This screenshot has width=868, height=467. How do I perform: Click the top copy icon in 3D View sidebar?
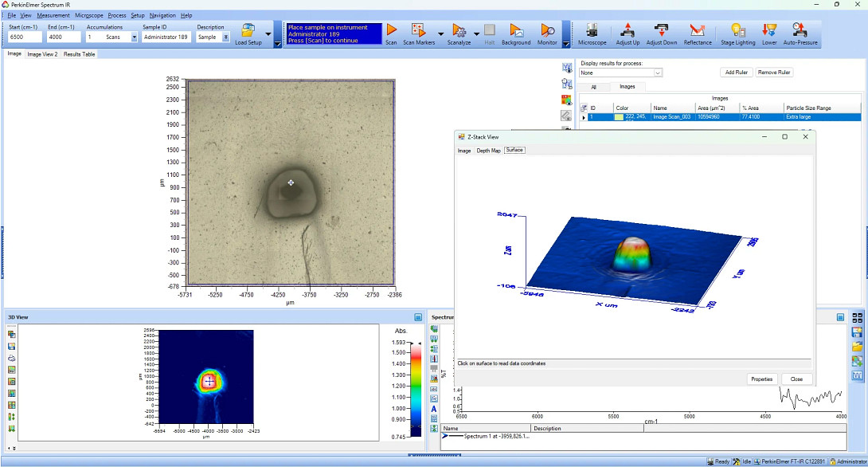click(12, 334)
